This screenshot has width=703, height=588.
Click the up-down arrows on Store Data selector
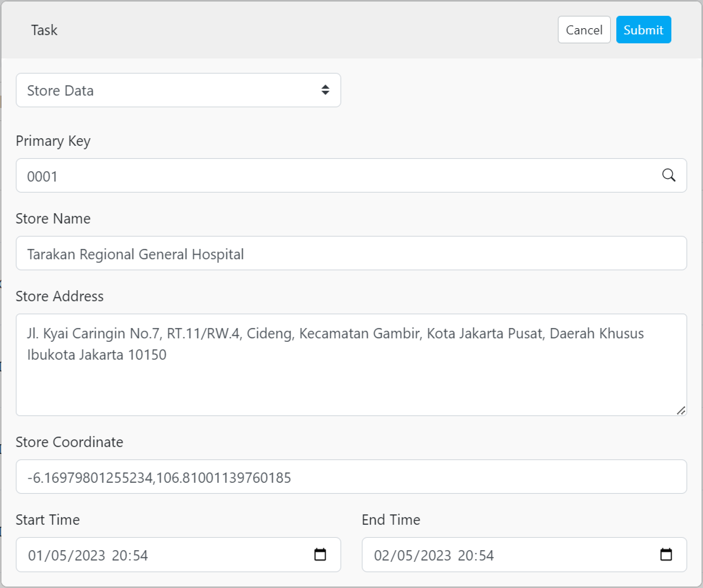(326, 90)
